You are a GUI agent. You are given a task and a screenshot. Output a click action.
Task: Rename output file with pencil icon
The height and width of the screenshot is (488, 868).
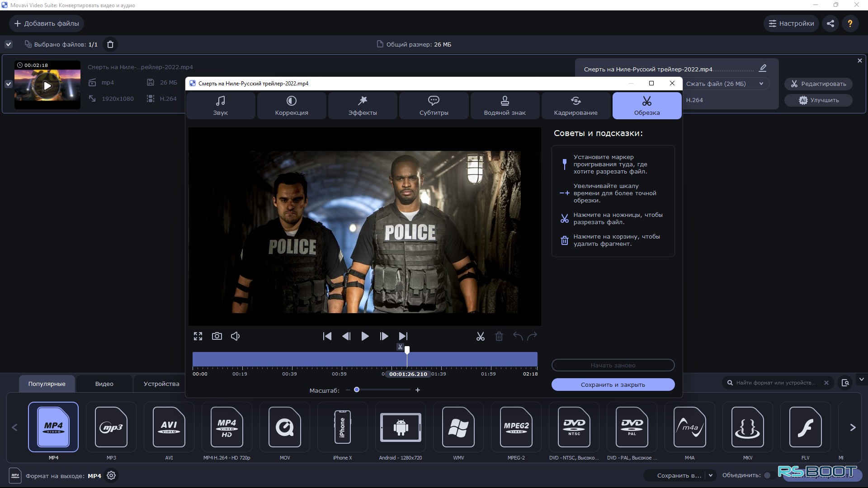pyautogui.click(x=763, y=68)
